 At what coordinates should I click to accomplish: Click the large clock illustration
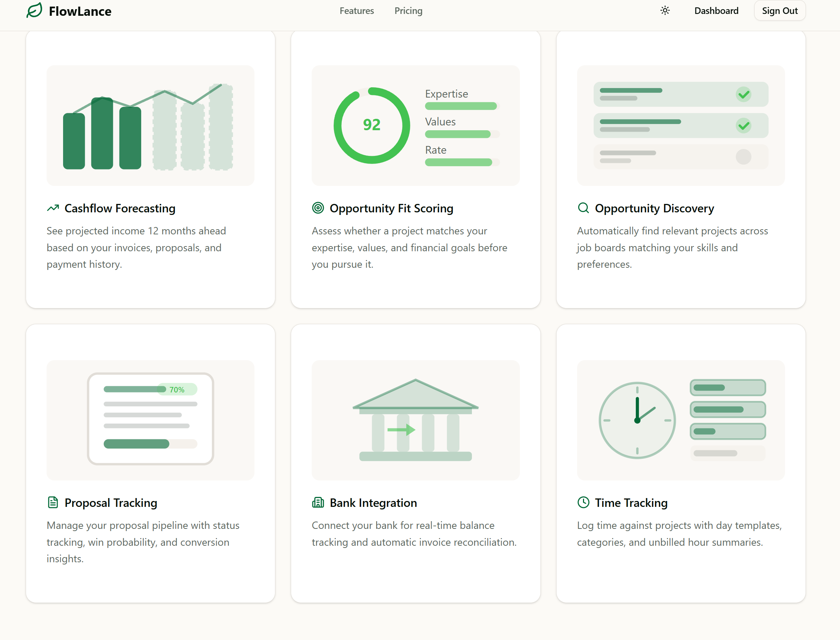coord(637,420)
